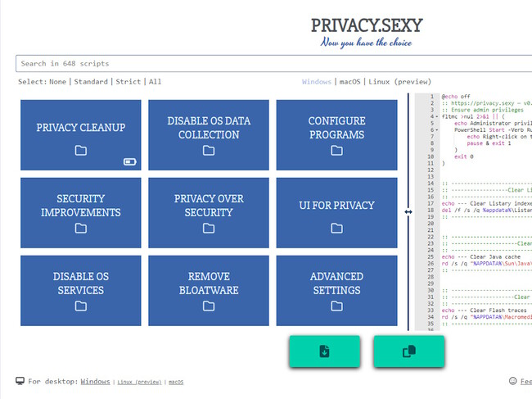Focus the Search in 648 scripts field

click(x=273, y=64)
